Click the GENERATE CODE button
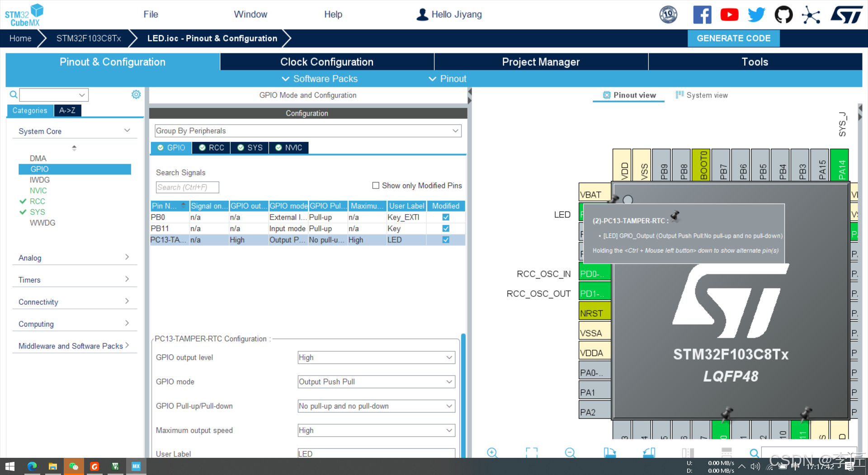This screenshot has height=475, width=868. 733,38
